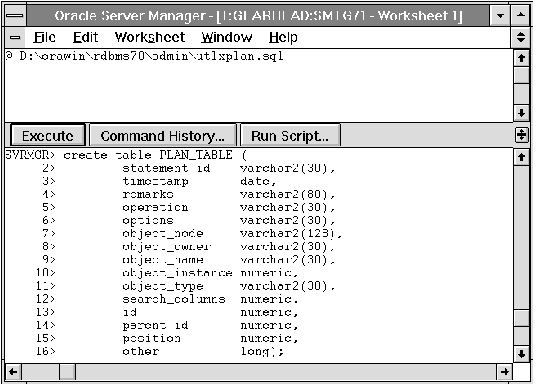Click input pane scroll up arrow

point(521,58)
